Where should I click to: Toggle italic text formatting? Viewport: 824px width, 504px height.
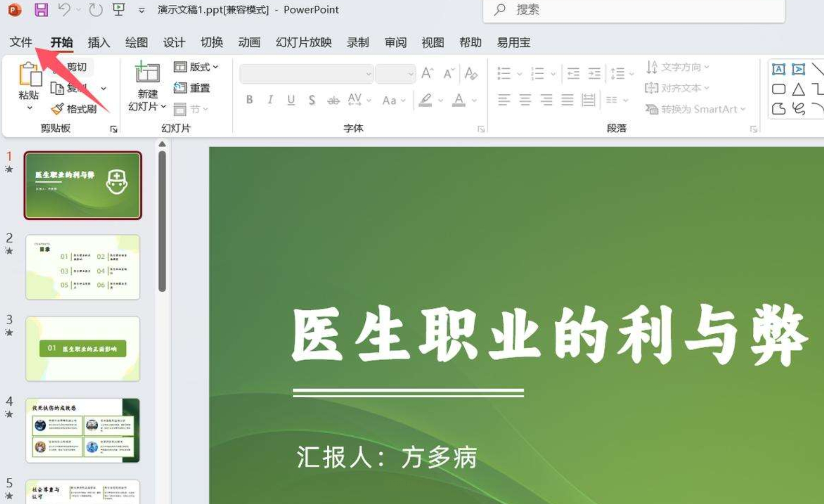point(270,100)
